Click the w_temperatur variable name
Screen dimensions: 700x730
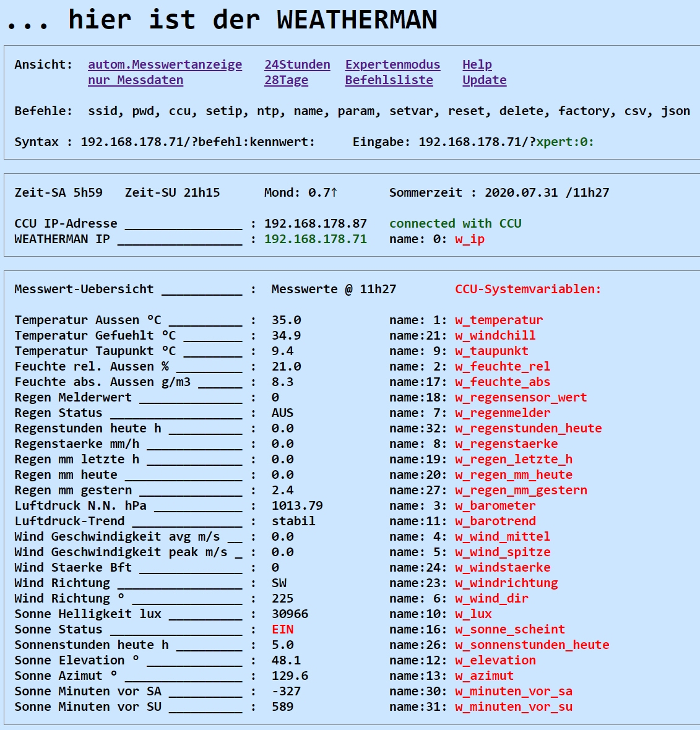pos(499,320)
